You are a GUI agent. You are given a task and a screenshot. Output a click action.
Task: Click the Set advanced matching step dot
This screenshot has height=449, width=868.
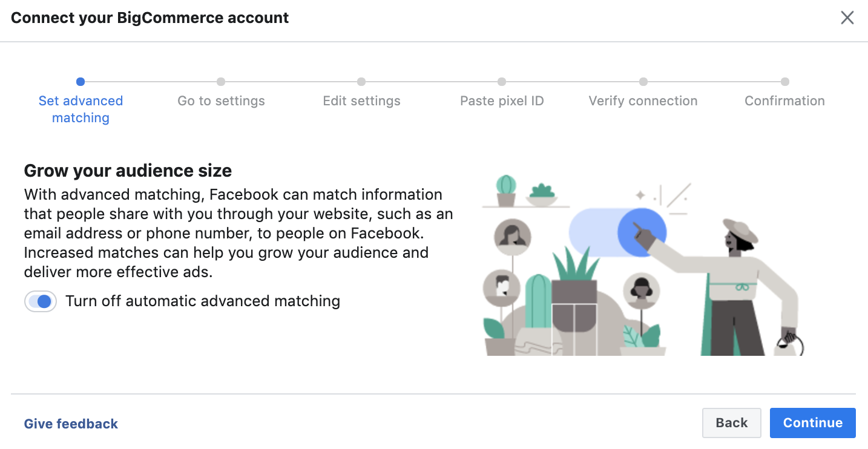pos(81,82)
